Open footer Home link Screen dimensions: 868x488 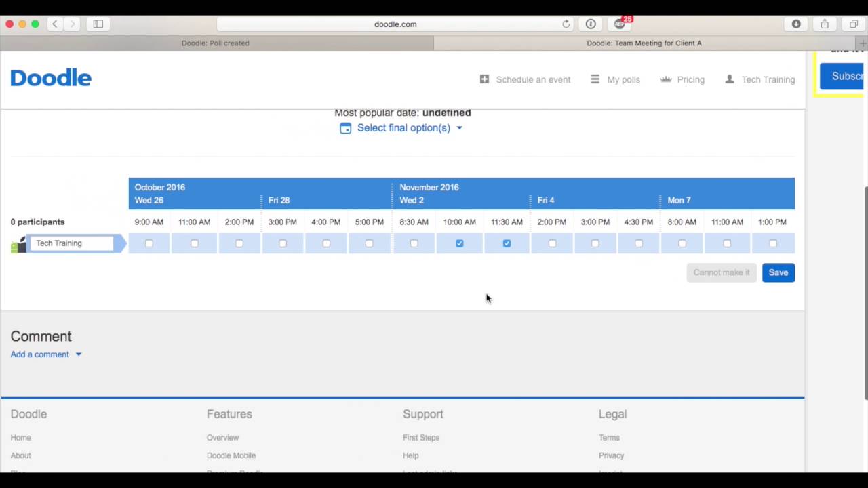(x=21, y=438)
